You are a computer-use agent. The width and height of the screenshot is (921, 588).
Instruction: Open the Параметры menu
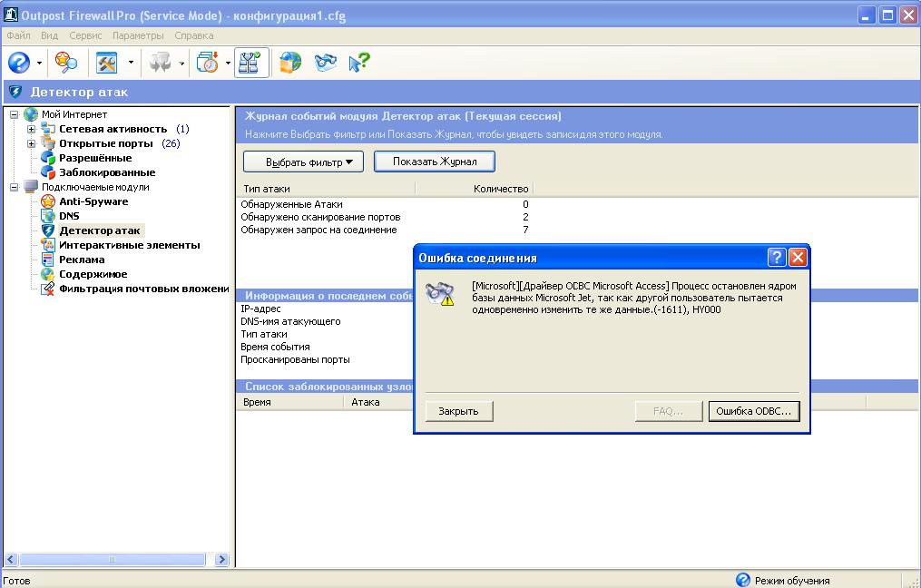tap(138, 35)
